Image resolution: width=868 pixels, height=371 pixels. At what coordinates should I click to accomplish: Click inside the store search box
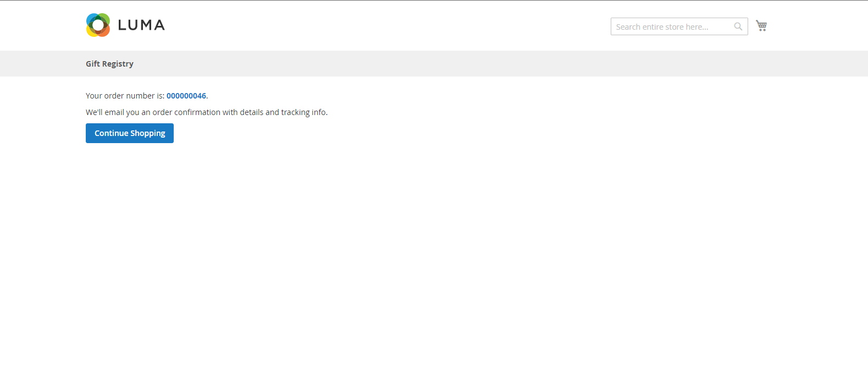(672, 26)
